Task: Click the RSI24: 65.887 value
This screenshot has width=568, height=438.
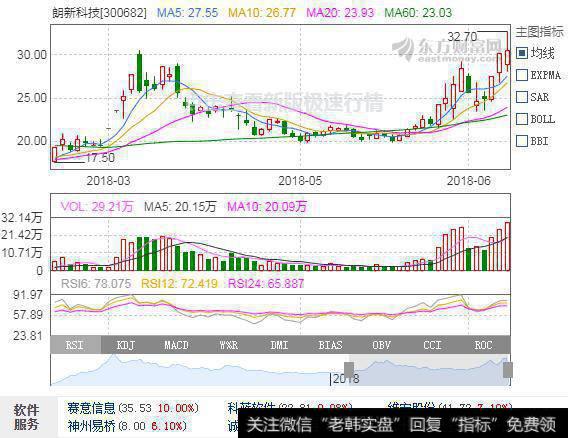Action: tap(266, 283)
